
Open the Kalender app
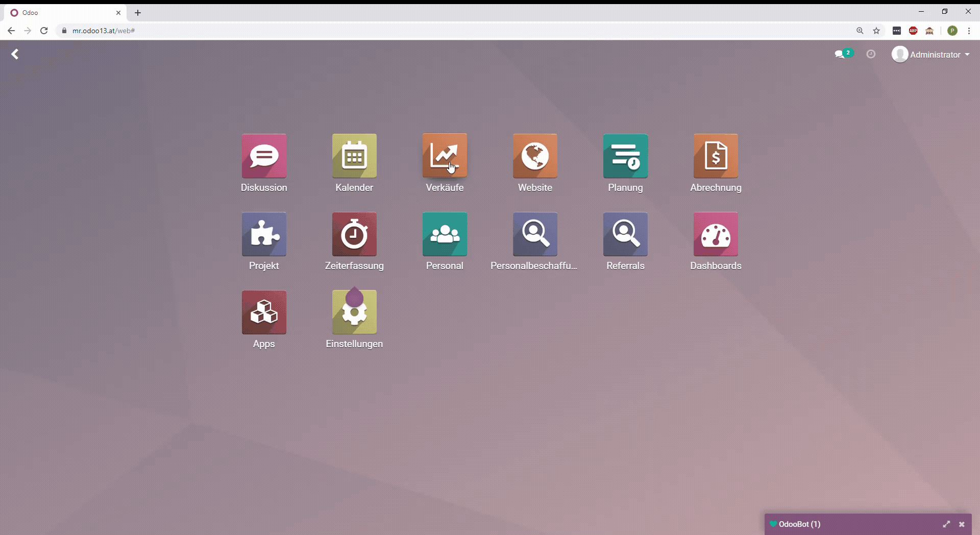pyautogui.click(x=354, y=156)
